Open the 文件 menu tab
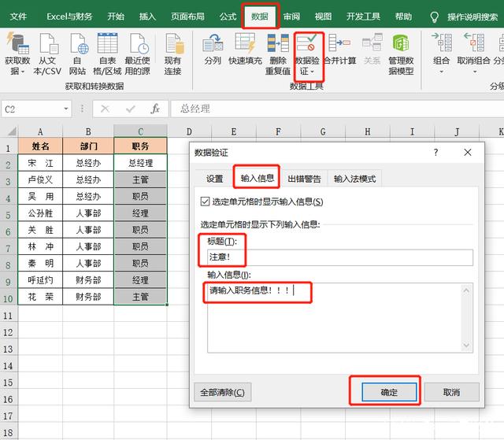504x440 pixels. click(x=18, y=17)
